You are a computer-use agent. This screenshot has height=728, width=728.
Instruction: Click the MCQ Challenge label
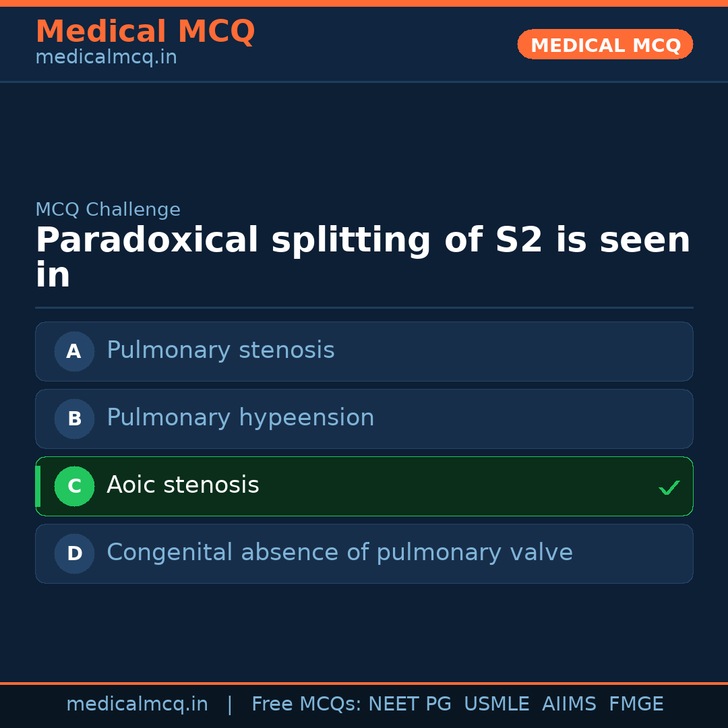pos(108,210)
